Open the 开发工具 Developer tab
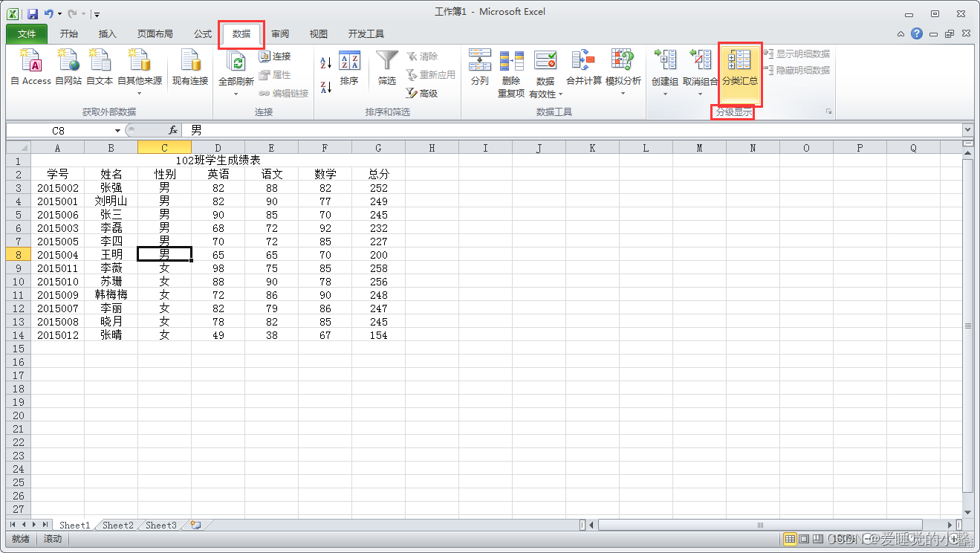The height and width of the screenshot is (553, 980). [366, 34]
